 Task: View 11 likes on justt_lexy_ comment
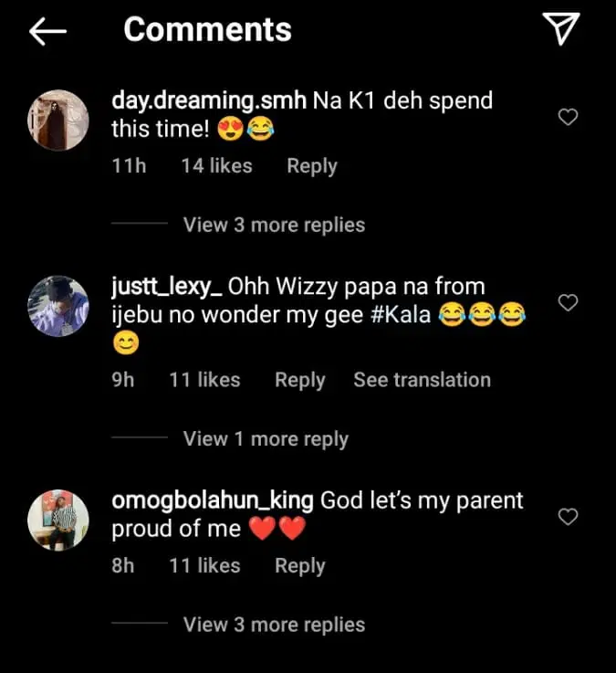pos(204,380)
